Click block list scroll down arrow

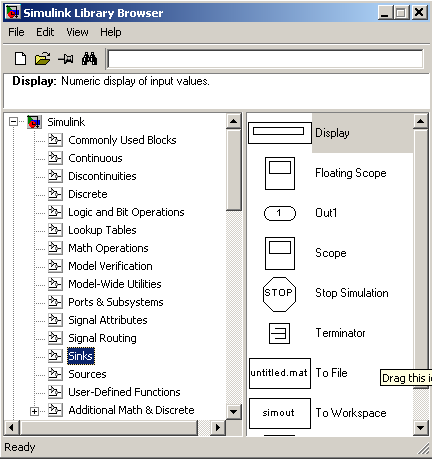(421, 428)
